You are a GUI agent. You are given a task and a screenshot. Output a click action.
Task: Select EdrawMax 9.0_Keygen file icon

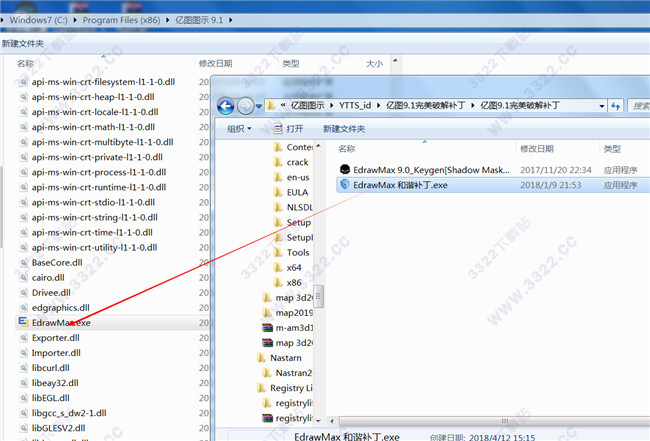(344, 170)
